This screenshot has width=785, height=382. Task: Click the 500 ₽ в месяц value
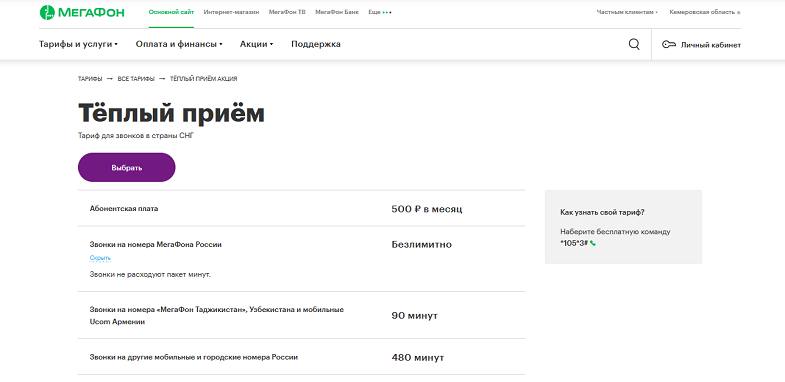pyautogui.click(x=427, y=209)
